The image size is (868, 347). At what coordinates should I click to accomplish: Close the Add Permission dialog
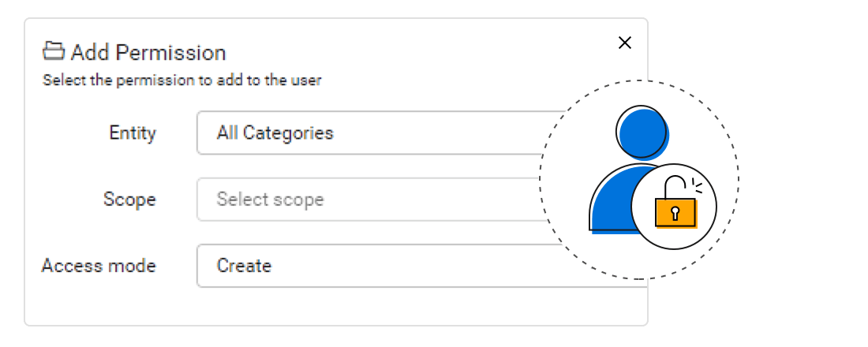(625, 43)
